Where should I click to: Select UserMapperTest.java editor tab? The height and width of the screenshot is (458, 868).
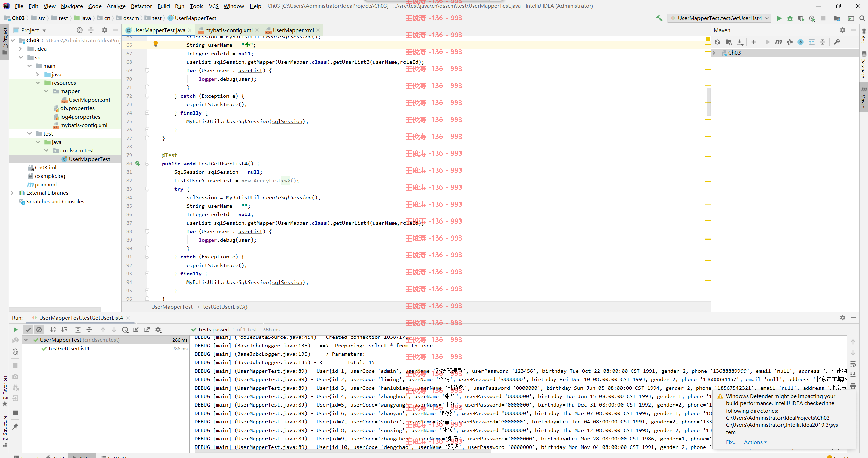coord(159,30)
